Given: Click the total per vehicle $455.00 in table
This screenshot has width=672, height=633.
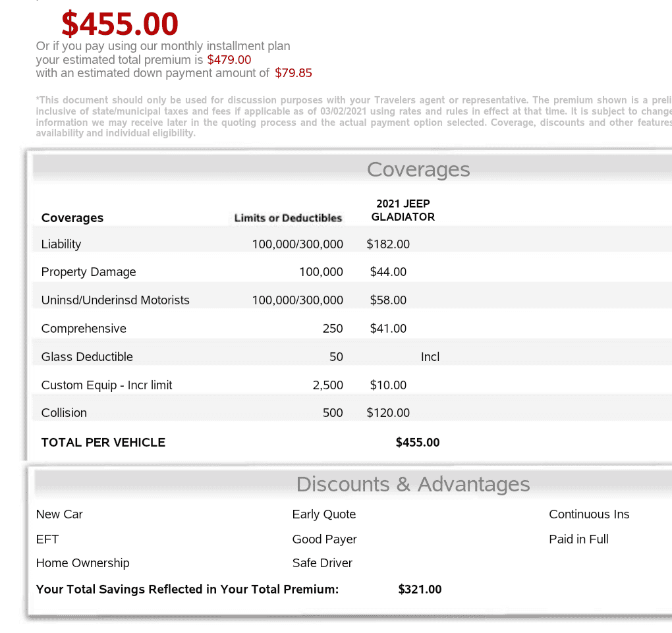Looking at the screenshot, I should (418, 442).
